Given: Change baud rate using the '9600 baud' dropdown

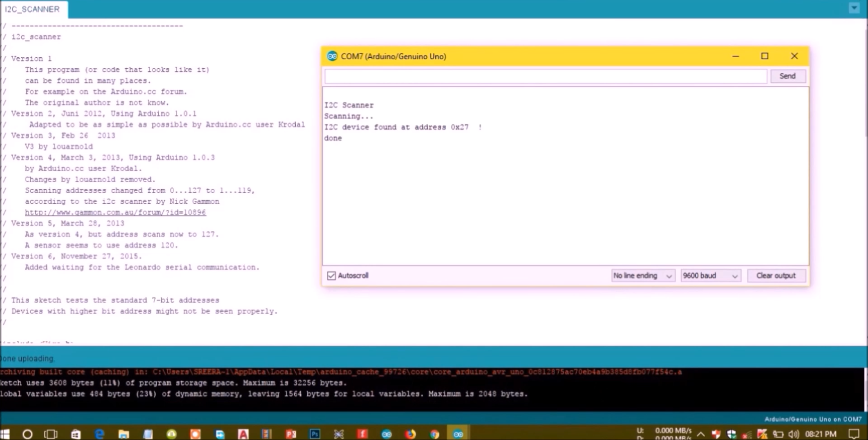Looking at the screenshot, I should [710, 276].
